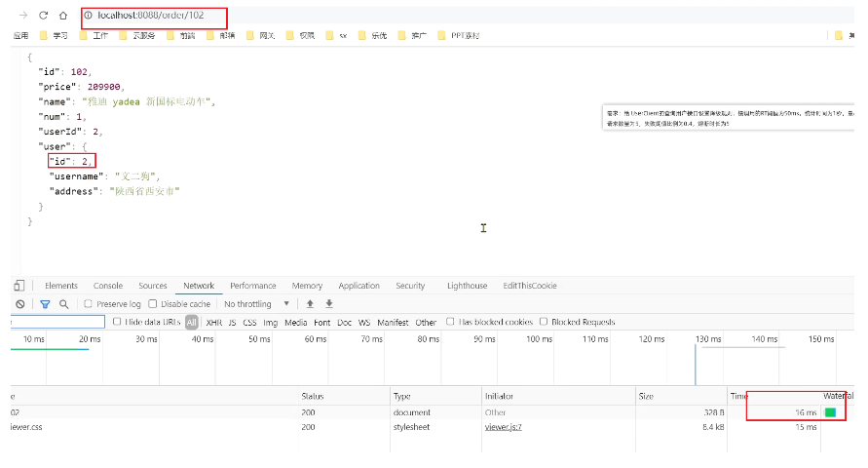Open the network search magnifier icon
Image resolution: width=868 pixels, height=468 pixels.
(64, 304)
